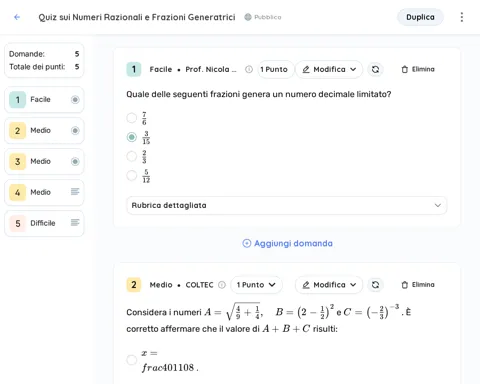Open the three-dot options menu
This screenshot has height=384, width=480.
(462, 17)
